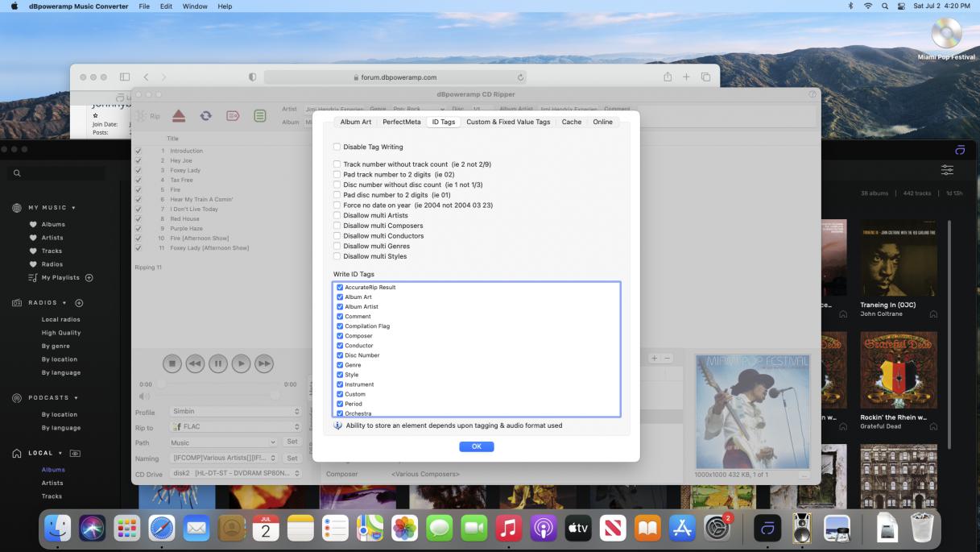Screen dimensions: 980x552
Task: Click the pink tag icon in ripper toolbar
Action: pos(233,116)
